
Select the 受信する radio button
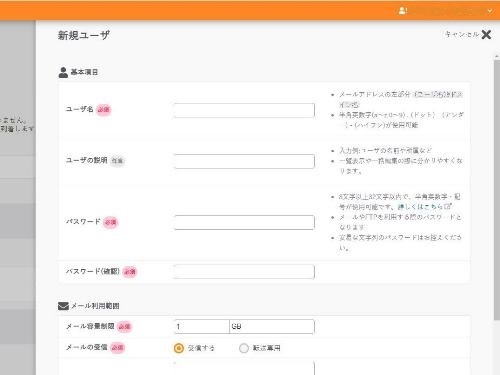(x=179, y=348)
